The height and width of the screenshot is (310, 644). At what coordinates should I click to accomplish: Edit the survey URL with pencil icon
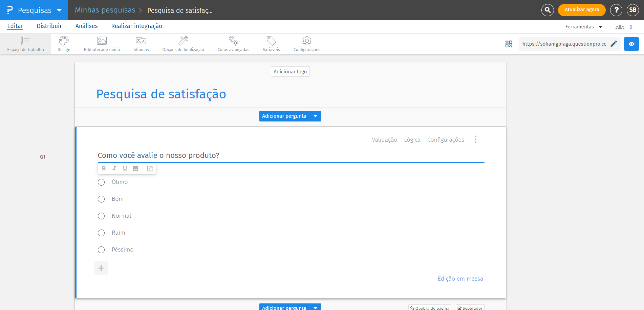pyautogui.click(x=614, y=44)
